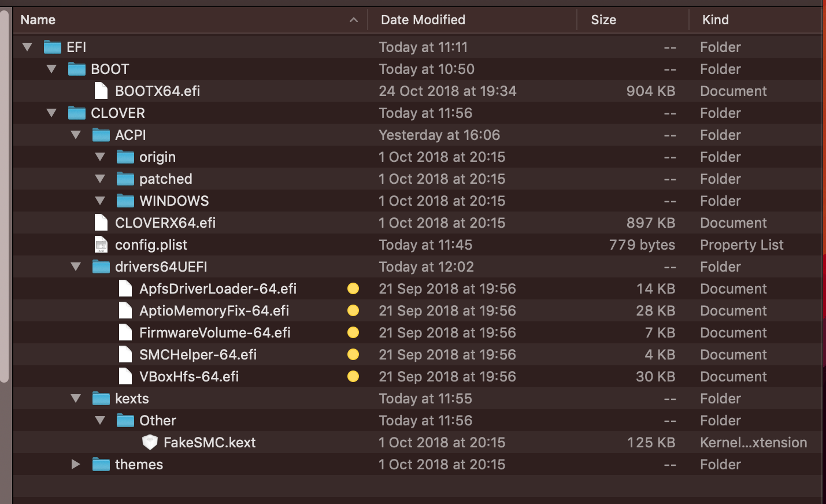
Task: Click the EFI folder icon
Action: [x=53, y=47]
